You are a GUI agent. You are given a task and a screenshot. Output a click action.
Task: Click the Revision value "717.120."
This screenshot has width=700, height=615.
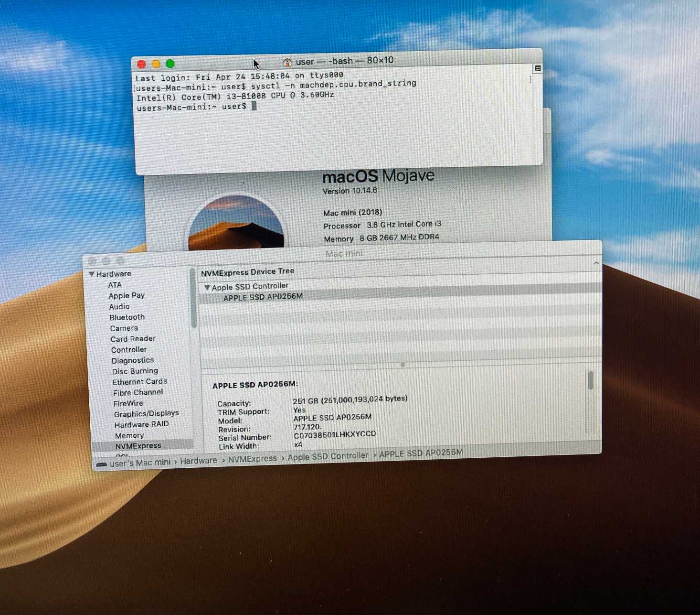(x=308, y=427)
